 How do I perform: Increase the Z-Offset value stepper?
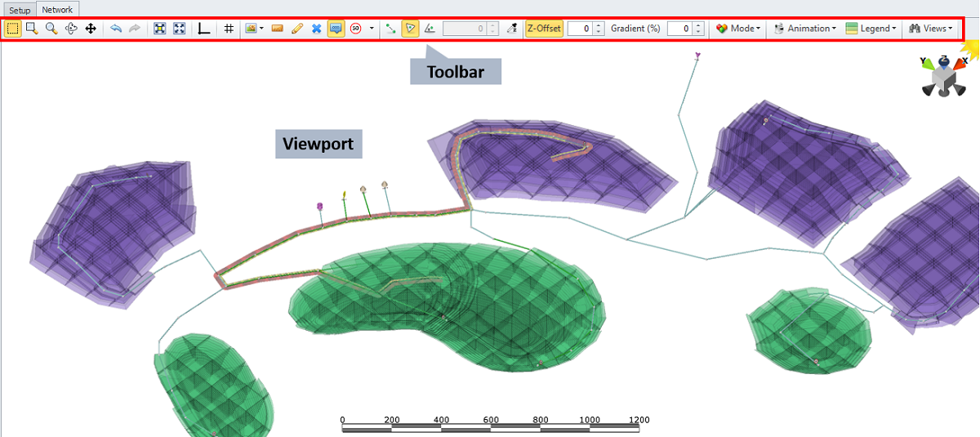(599, 25)
